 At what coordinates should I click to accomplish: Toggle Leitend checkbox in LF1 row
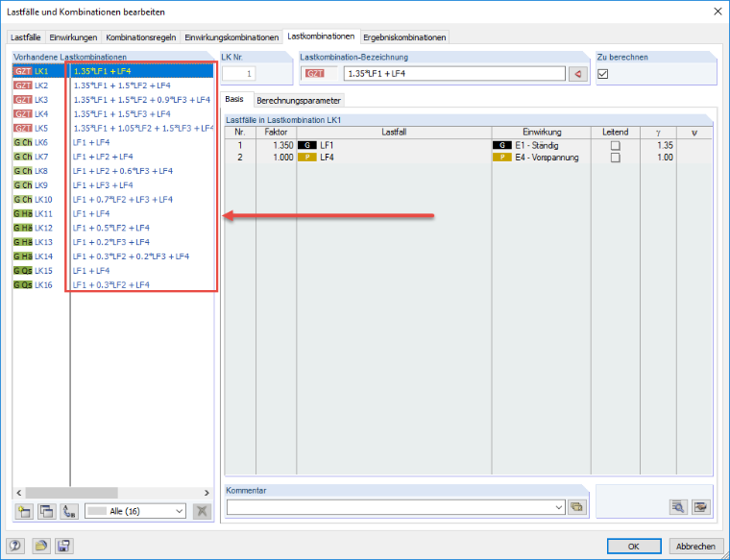pyautogui.click(x=615, y=146)
